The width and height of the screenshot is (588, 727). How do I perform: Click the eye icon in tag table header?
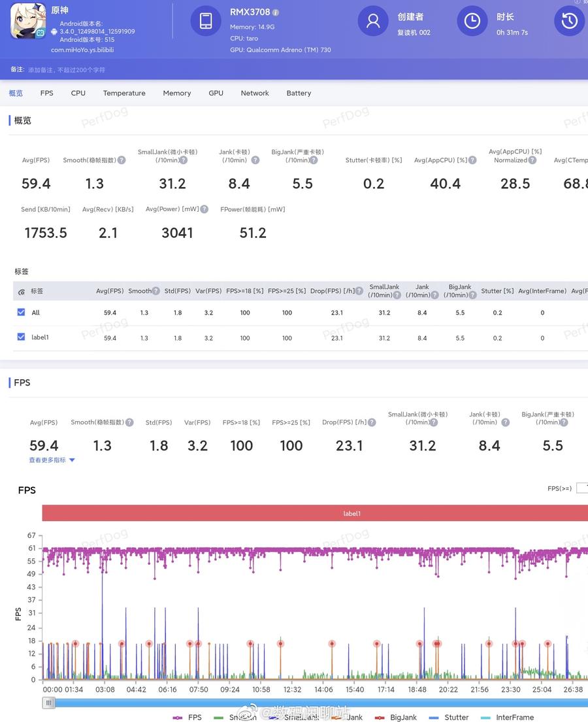click(22, 292)
